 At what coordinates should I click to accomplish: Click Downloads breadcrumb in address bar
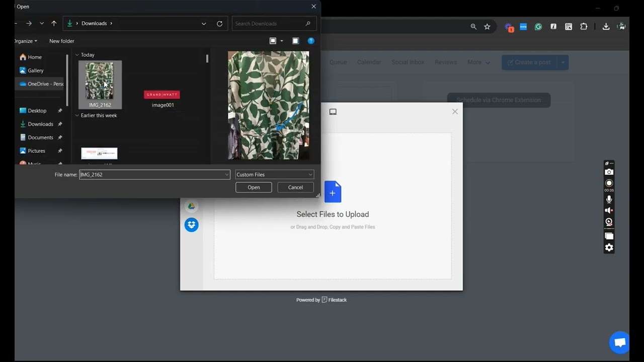pyautogui.click(x=94, y=24)
